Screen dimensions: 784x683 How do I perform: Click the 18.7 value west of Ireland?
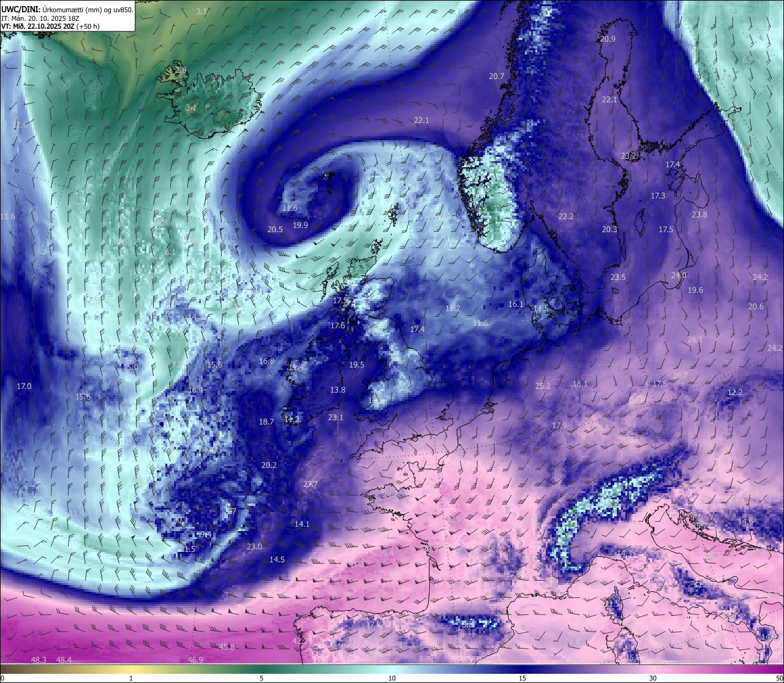266,421
